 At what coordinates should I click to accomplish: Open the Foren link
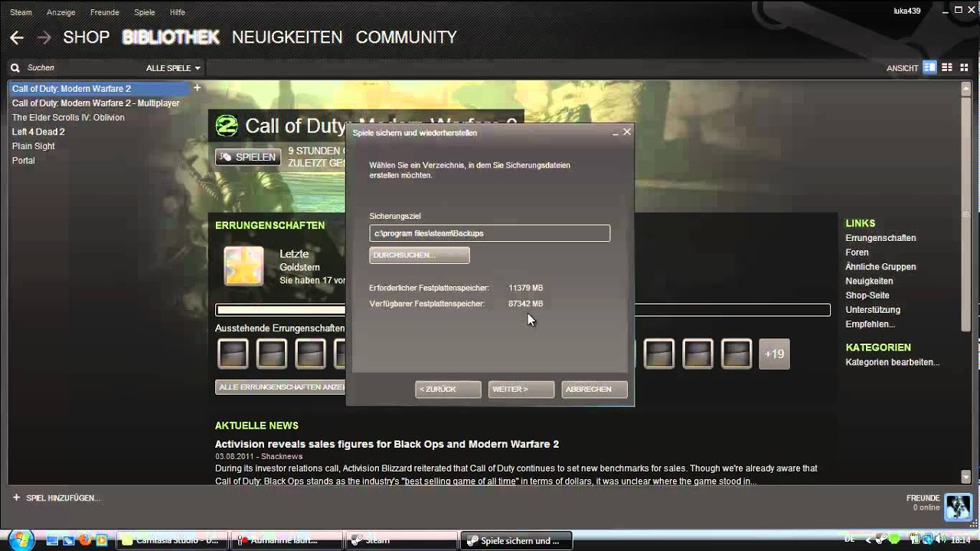pos(857,253)
